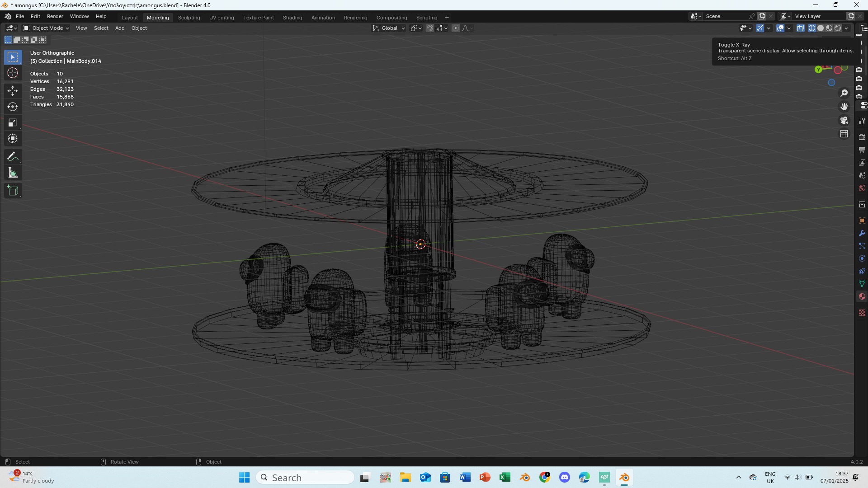Open the Texture checker properties tab
The height and width of the screenshot is (488, 868).
(x=862, y=313)
